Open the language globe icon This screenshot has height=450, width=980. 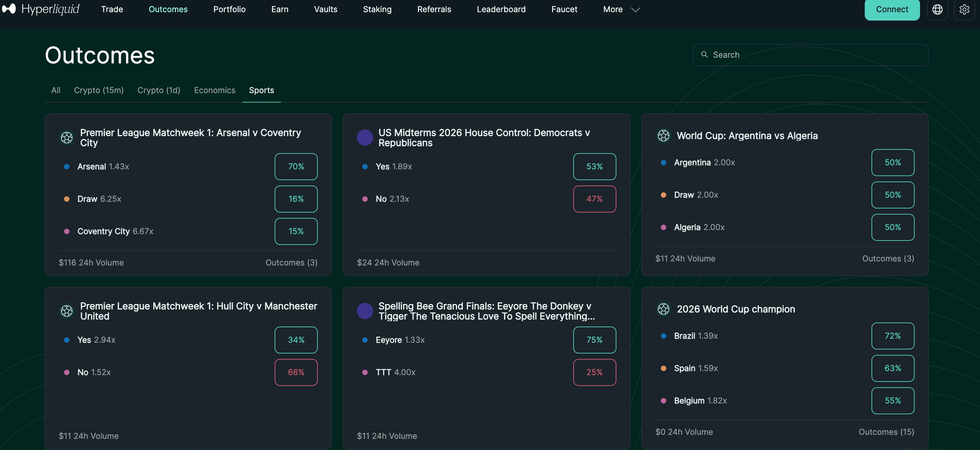pyautogui.click(x=937, y=9)
